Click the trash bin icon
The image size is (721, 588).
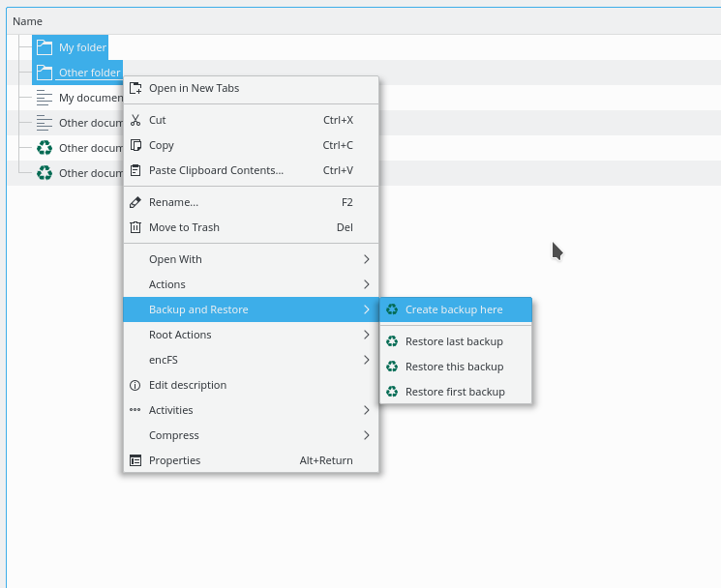(135, 227)
